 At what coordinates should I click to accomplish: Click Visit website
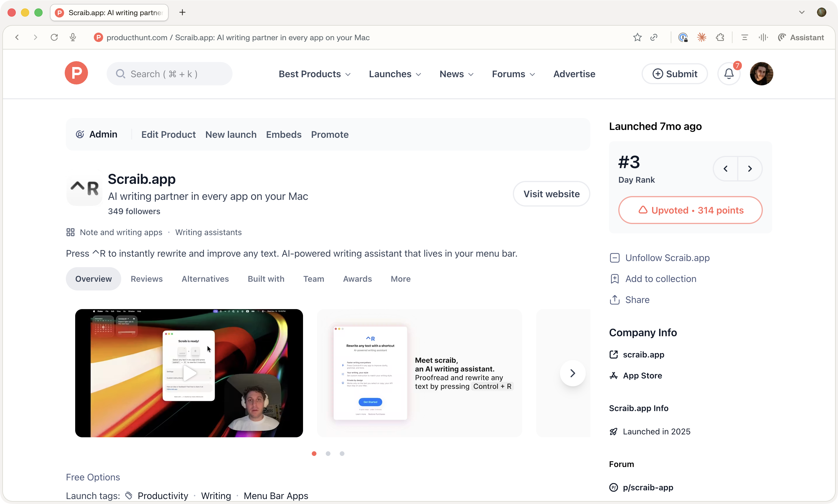pyautogui.click(x=551, y=194)
